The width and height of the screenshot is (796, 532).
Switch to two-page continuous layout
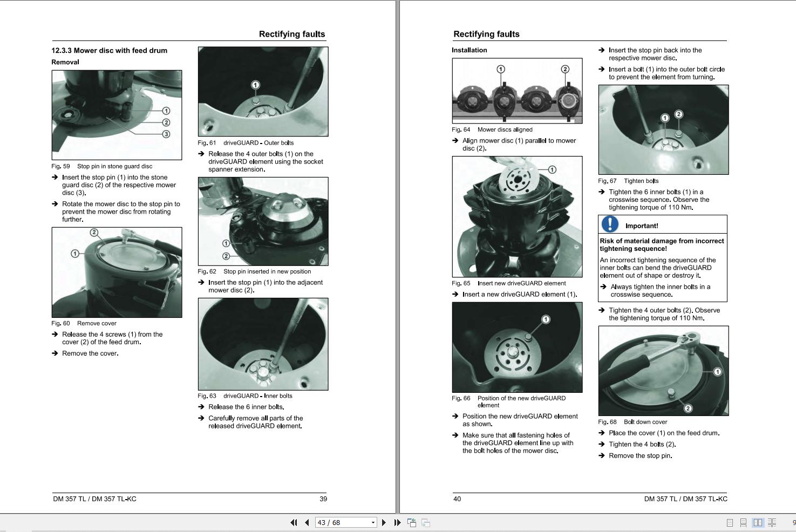pos(772,522)
